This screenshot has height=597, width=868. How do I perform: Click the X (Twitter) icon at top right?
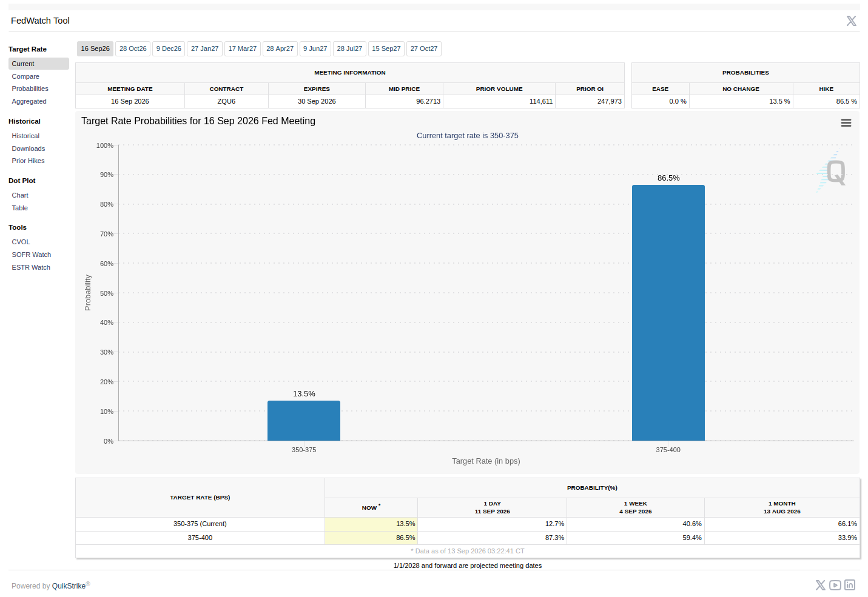coord(851,21)
